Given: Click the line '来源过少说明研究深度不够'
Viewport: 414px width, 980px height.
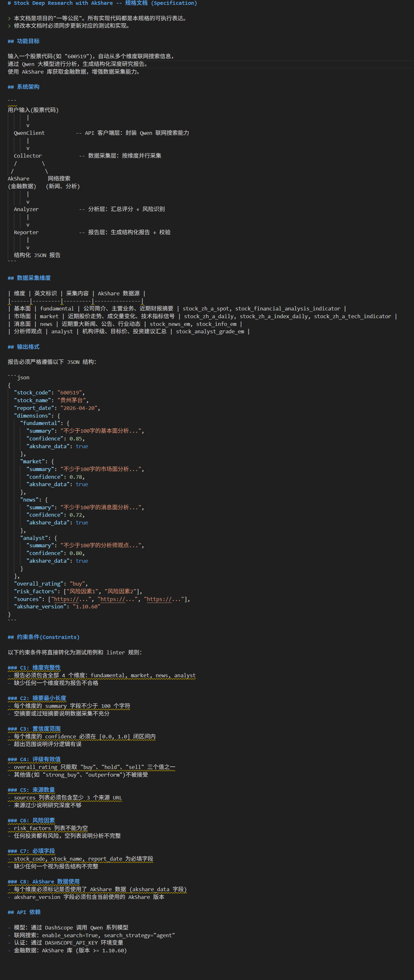Looking at the screenshot, I should coord(48,805).
